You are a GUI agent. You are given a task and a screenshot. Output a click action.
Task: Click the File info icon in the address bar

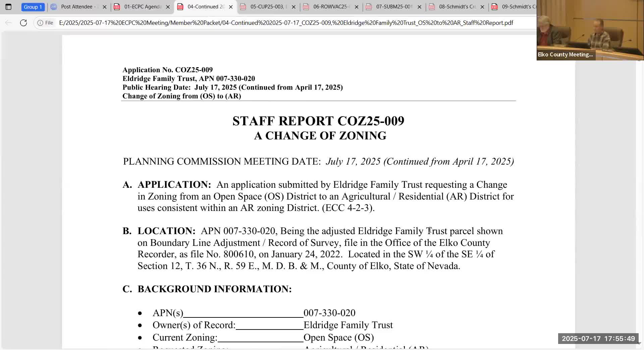point(40,23)
